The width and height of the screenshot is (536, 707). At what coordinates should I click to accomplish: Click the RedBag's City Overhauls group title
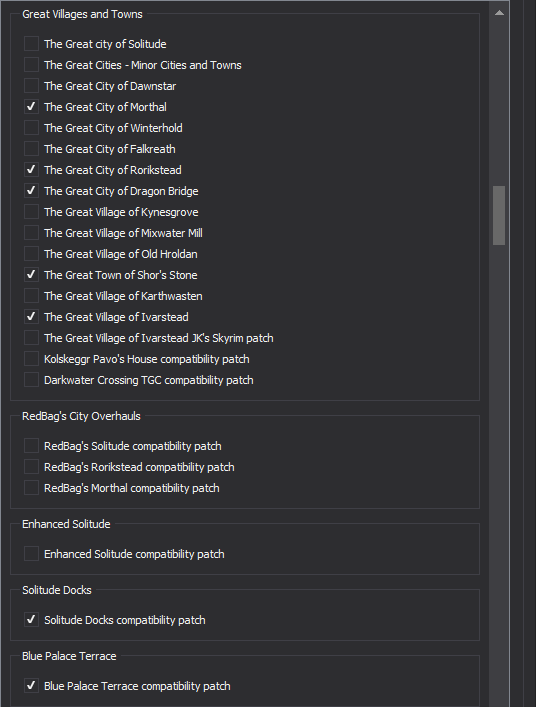[x=81, y=416]
